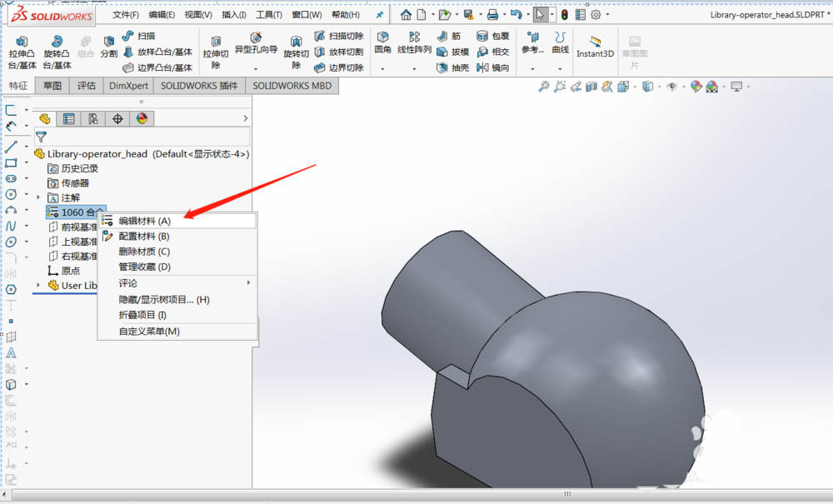The height and width of the screenshot is (504, 833).
Task: Open the dropdown arrow under 异型孔向导
Action: click(256, 69)
